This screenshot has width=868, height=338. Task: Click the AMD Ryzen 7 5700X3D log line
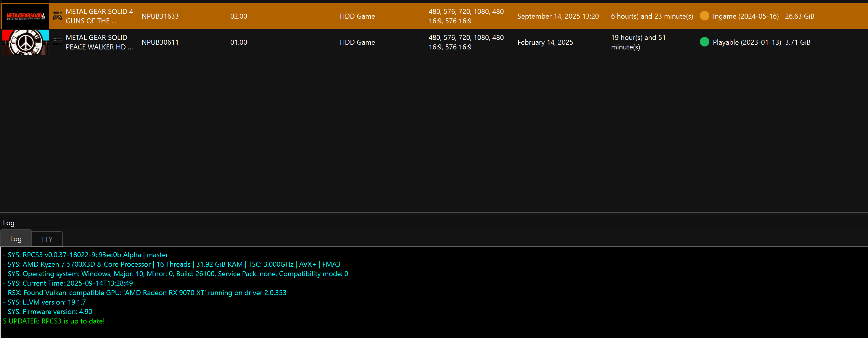pyautogui.click(x=171, y=264)
